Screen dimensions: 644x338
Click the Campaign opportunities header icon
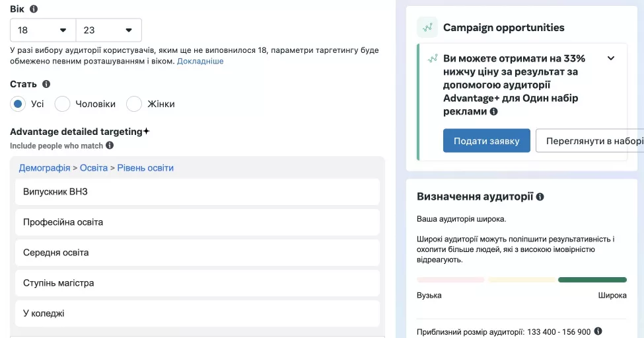click(x=427, y=28)
